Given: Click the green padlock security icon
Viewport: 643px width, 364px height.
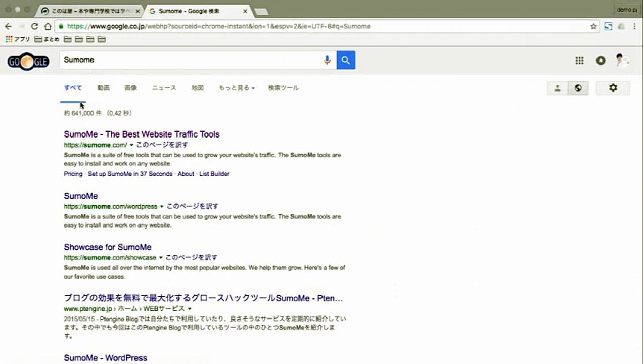Looking at the screenshot, I should [x=61, y=26].
